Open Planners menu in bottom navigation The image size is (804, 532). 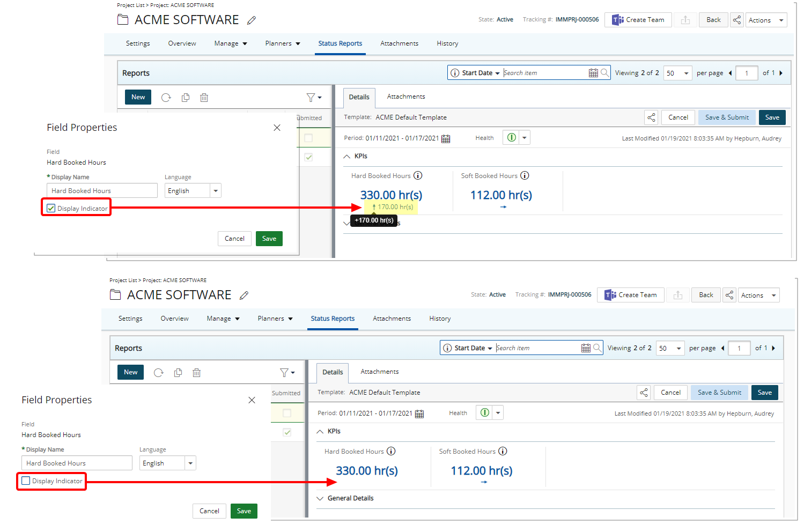coord(275,319)
